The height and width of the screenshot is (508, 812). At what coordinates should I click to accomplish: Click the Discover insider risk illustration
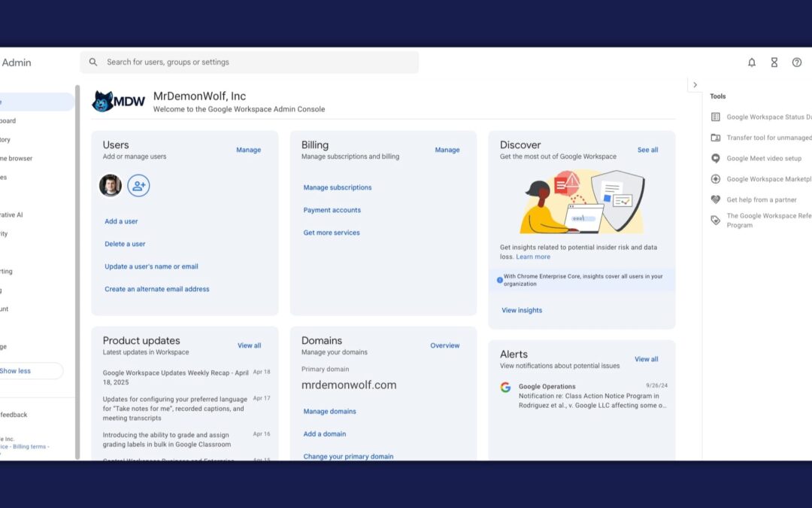click(x=582, y=202)
